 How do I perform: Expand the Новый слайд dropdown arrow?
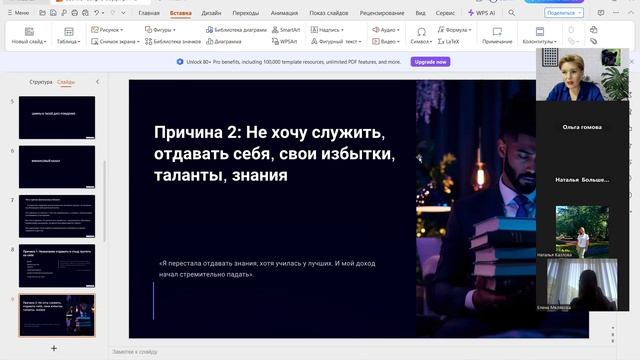click(45, 42)
